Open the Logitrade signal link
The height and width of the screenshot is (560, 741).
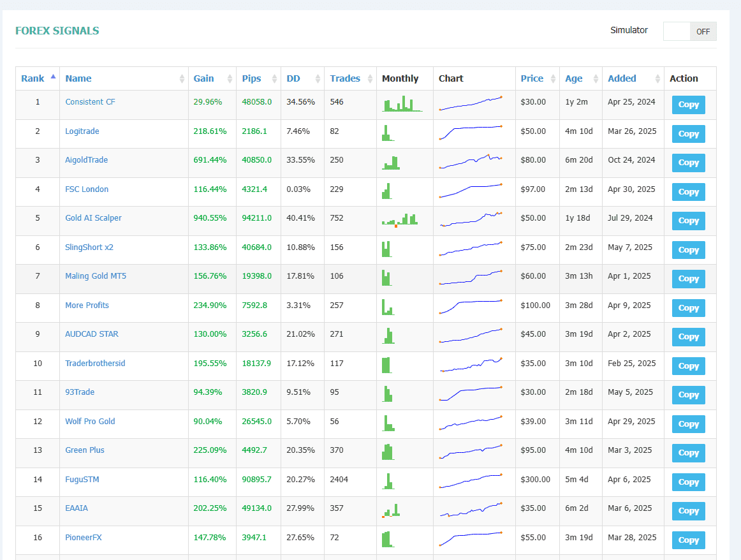click(x=82, y=131)
